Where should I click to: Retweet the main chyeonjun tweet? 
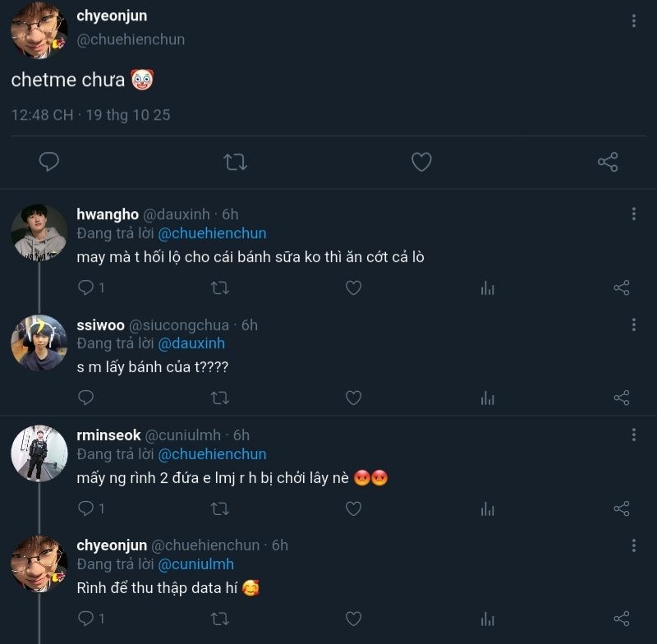[236, 162]
